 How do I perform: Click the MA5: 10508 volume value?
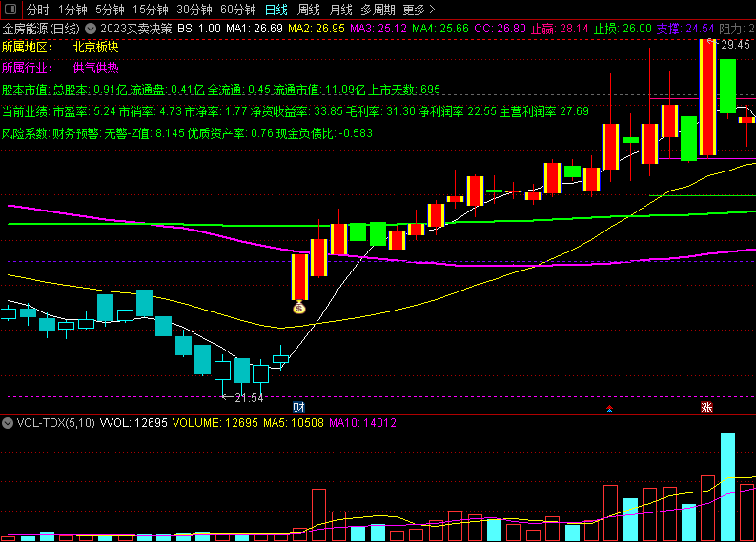point(294,423)
